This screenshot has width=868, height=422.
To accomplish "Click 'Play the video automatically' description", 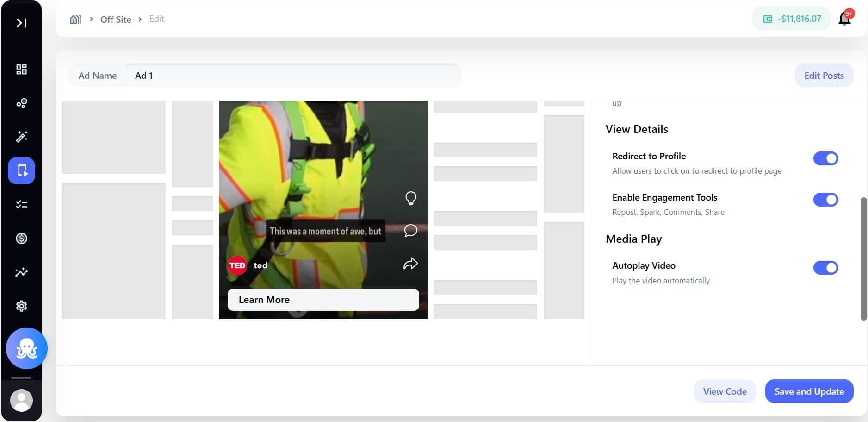I will [661, 281].
